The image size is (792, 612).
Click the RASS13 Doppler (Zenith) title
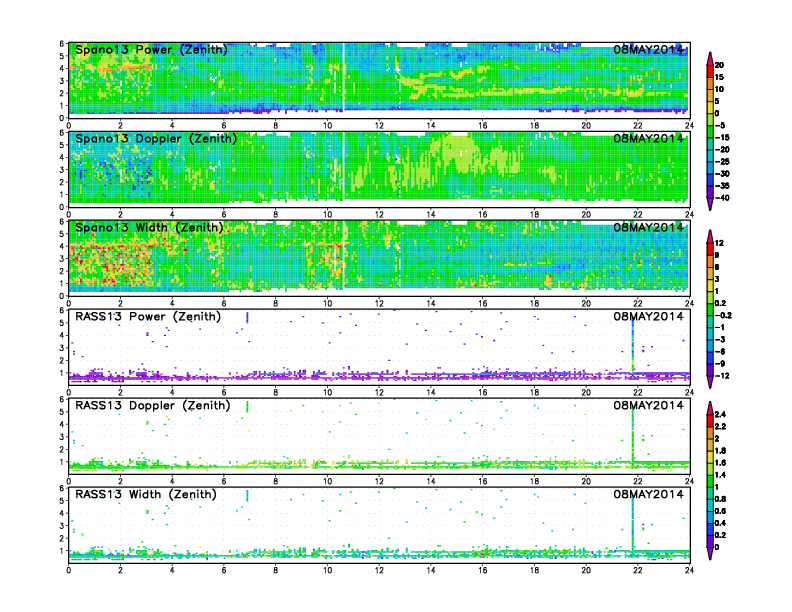click(x=153, y=405)
